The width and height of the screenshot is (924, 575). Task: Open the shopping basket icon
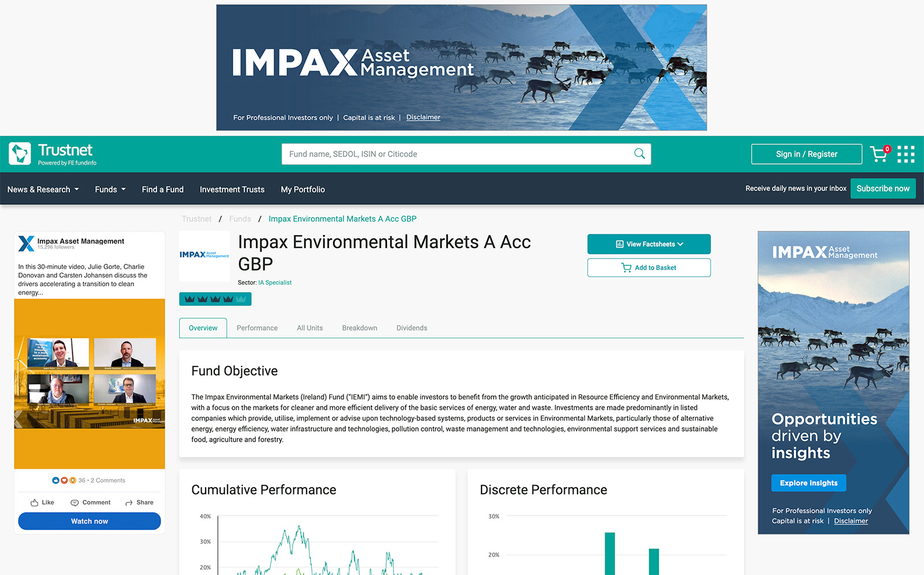pyautogui.click(x=879, y=154)
